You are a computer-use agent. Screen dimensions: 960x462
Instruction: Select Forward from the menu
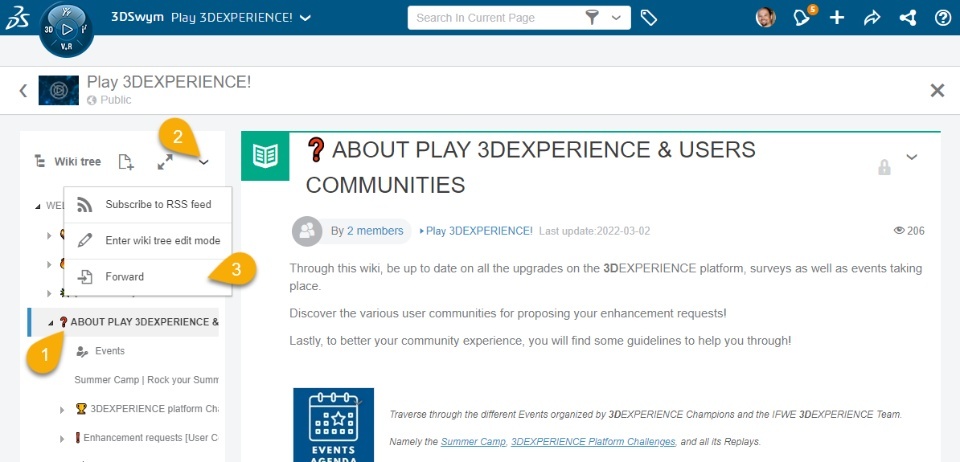[148, 277]
